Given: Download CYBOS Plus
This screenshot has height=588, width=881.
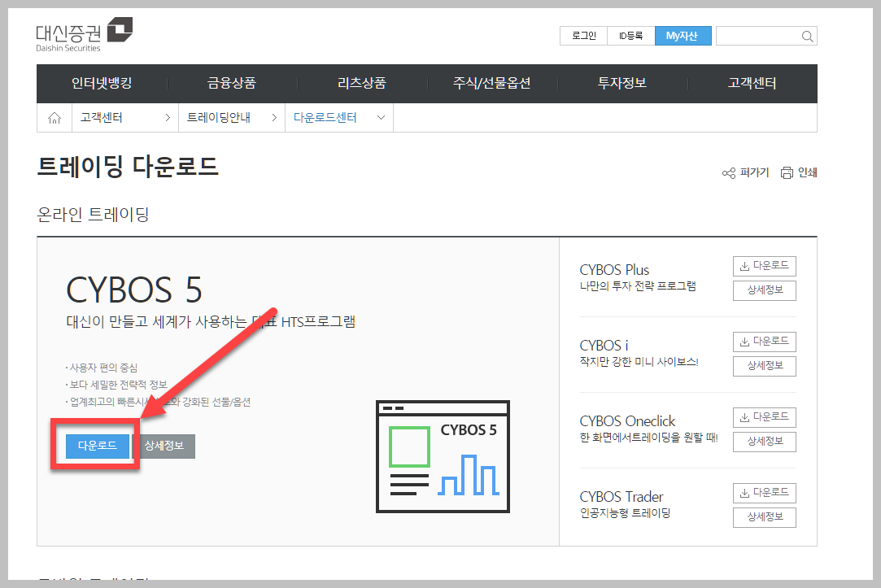Looking at the screenshot, I should 764,266.
